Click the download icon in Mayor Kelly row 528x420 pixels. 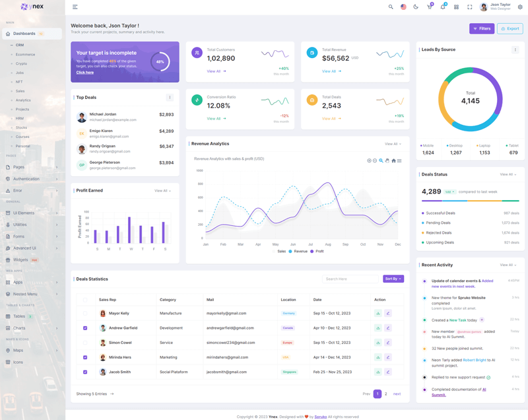tap(378, 313)
